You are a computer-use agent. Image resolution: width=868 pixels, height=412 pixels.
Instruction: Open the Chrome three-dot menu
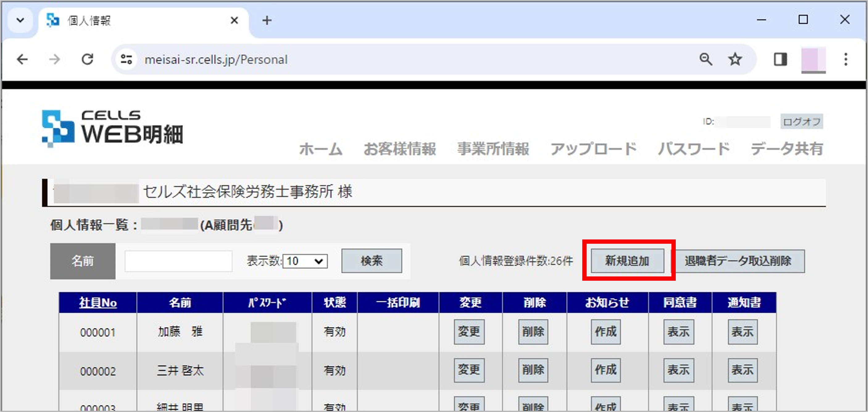click(x=846, y=59)
